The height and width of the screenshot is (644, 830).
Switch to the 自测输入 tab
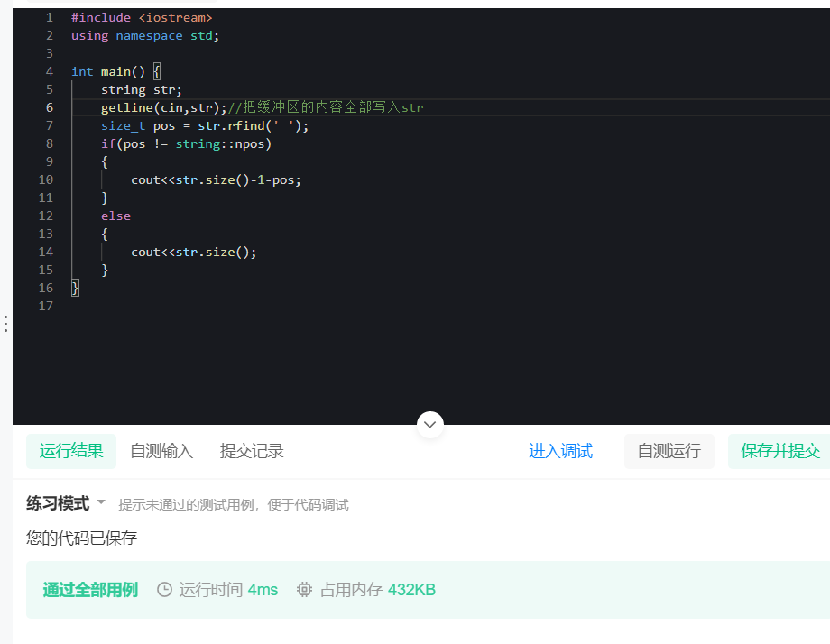point(161,451)
